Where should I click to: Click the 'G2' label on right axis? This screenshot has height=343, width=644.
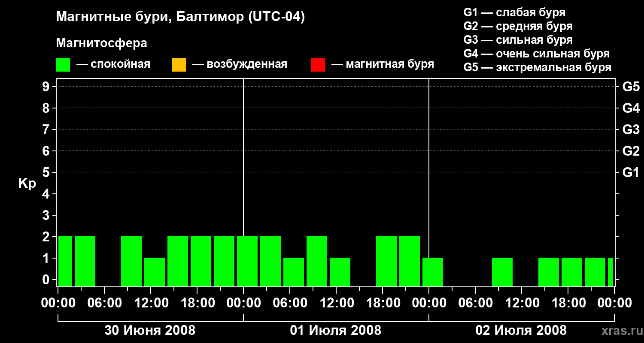pyautogui.click(x=631, y=151)
